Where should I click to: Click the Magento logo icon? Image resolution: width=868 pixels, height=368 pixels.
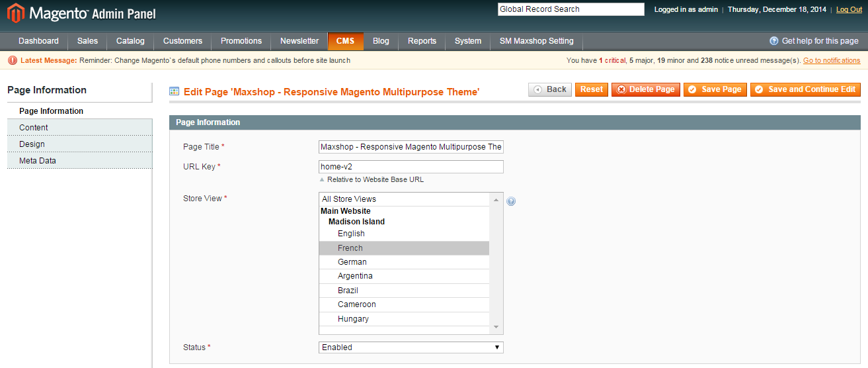pyautogui.click(x=16, y=13)
